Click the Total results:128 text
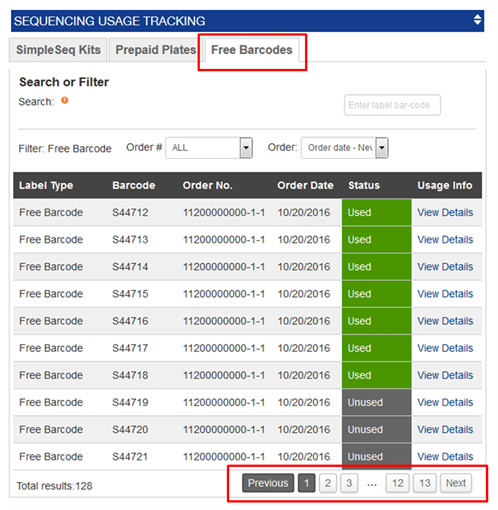The image size is (498, 510). (54, 486)
